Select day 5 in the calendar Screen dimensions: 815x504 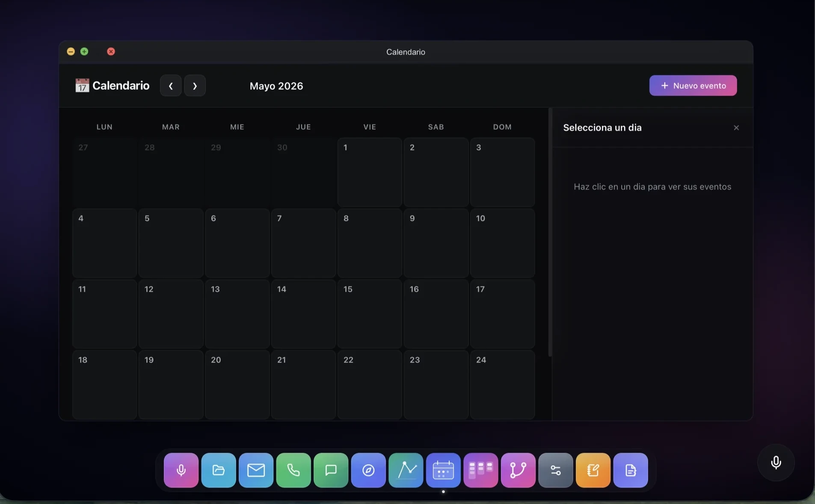[x=171, y=243]
